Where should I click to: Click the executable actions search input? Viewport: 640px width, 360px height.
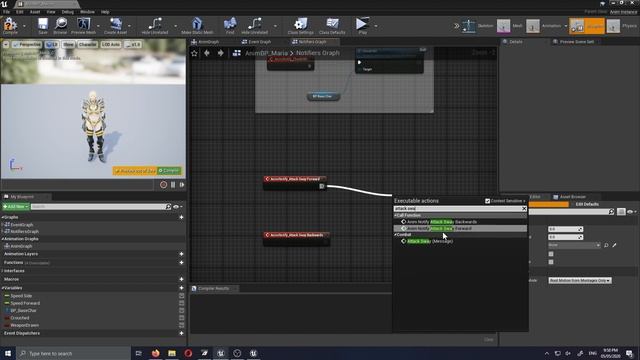pyautogui.click(x=457, y=209)
